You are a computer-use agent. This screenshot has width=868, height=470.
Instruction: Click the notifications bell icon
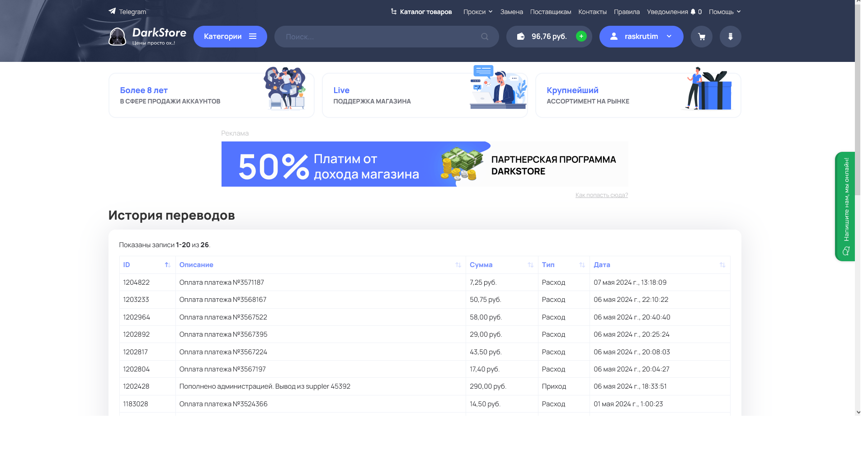pyautogui.click(x=693, y=12)
